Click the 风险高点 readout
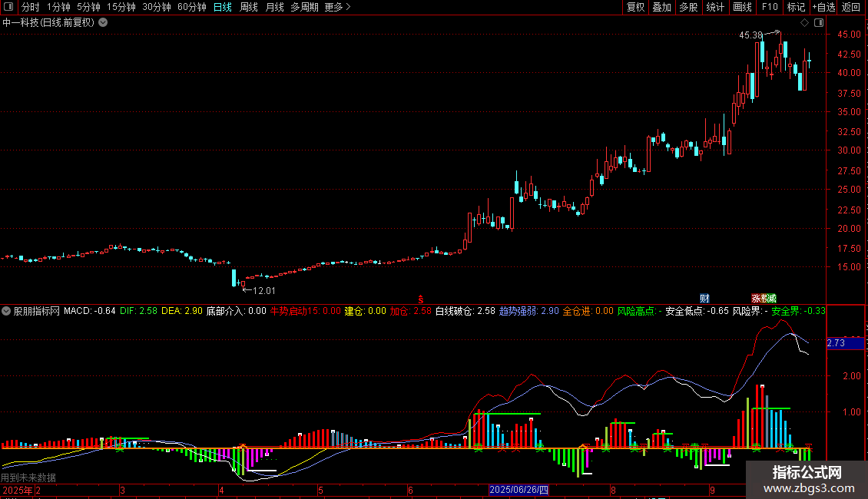The width and height of the screenshot is (868, 499). tap(639, 311)
